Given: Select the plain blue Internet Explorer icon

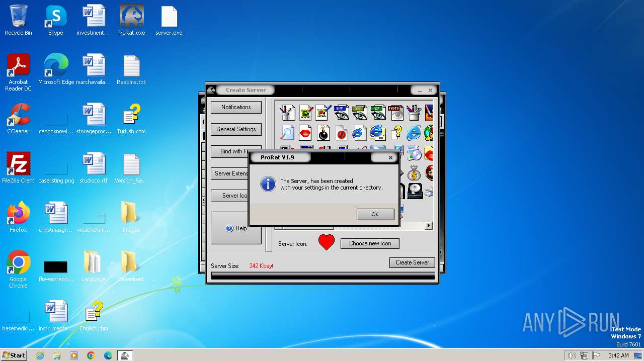Looking at the screenshot, I should [414, 133].
